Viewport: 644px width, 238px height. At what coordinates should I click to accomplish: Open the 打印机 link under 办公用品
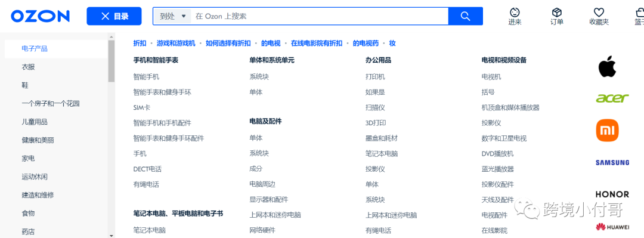pyautogui.click(x=376, y=77)
